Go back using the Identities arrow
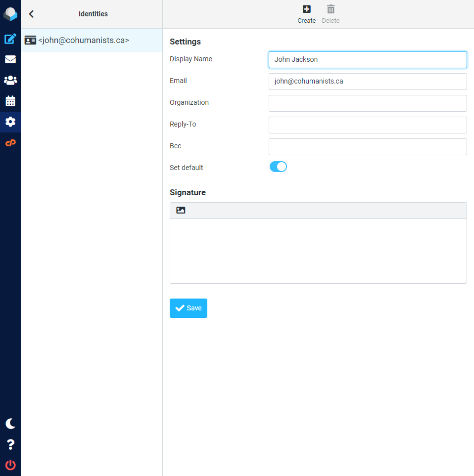This screenshot has width=474, height=476. tap(31, 14)
